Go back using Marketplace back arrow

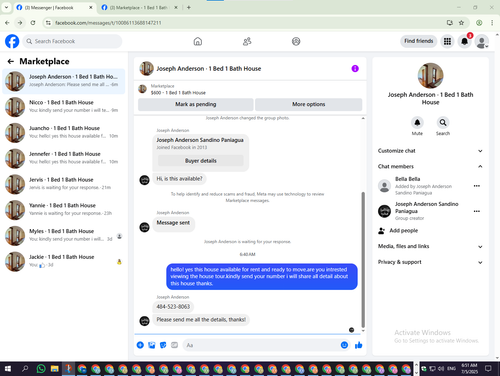click(x=11, y=61)
